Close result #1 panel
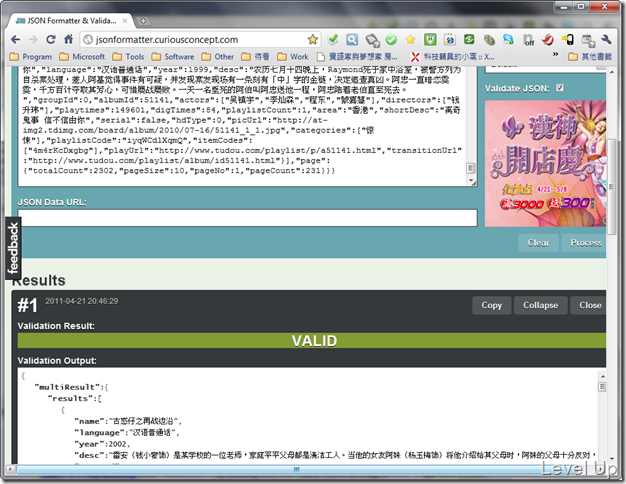This screenshot has height=484, width=626. tap(588, 305)
